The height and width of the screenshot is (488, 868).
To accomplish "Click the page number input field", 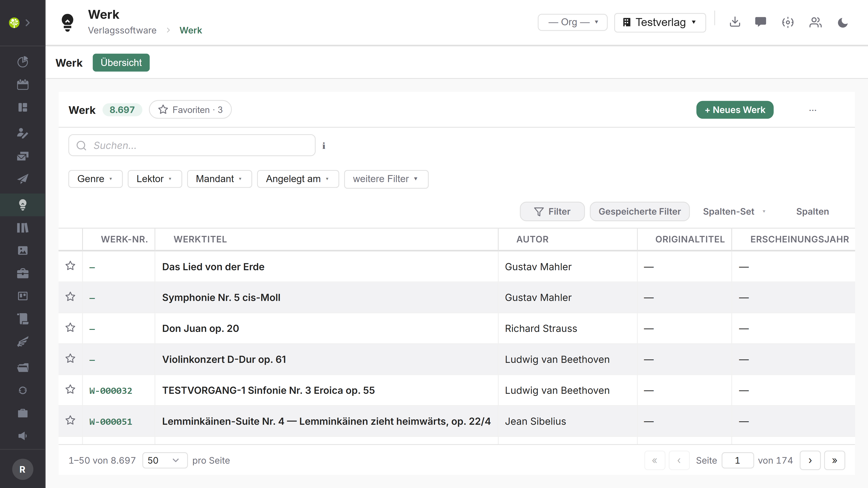I will [737, 460].
